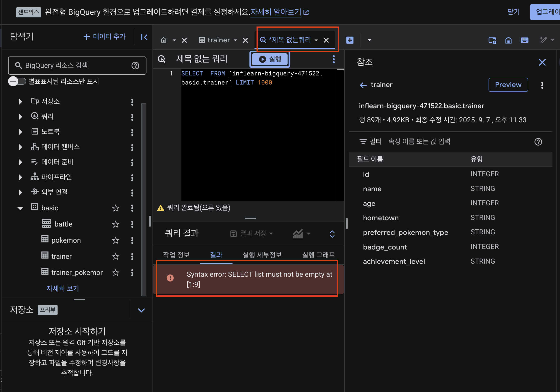This screenshot has width=560, height=392.
Task: Open the chart visualization dropdown
Action: click(302, 234)
